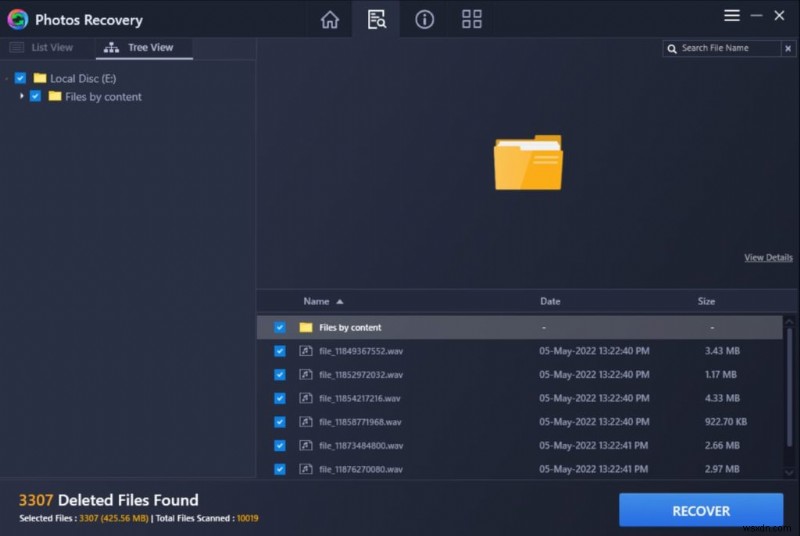Open the hamburger menu

click(x=732, y=15)
